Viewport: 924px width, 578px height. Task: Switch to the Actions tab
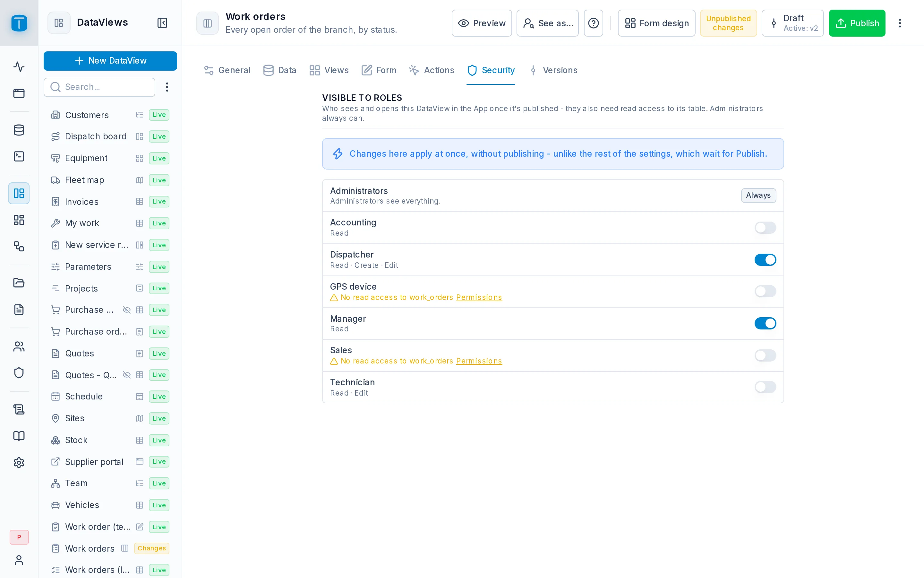click(x=431, y=70)
